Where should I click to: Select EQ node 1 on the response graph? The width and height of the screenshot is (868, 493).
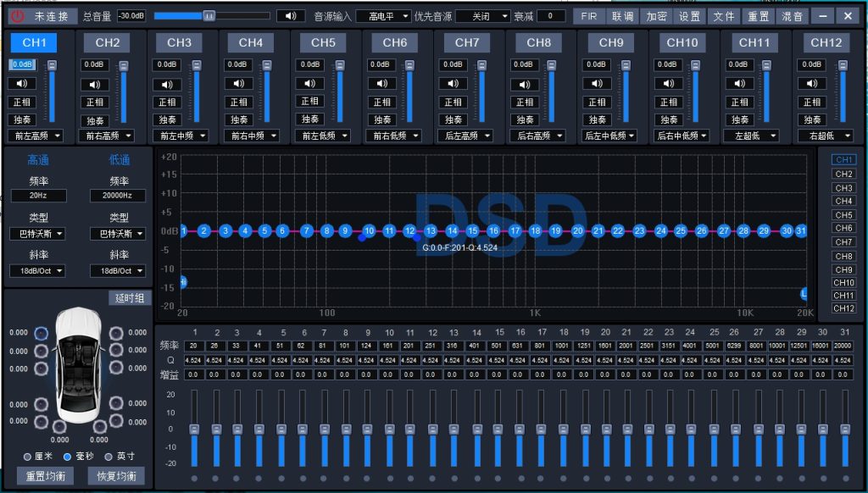pyautogui.click(x=183, y=230)
